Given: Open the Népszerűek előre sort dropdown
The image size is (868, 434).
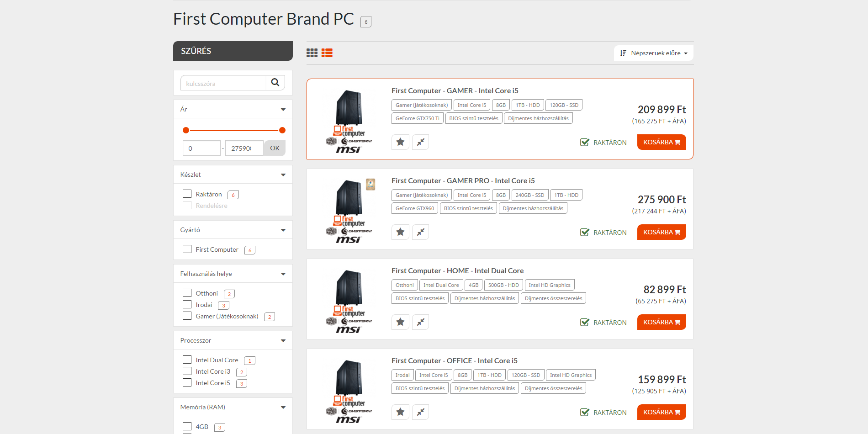Looking at the screenshot, I should (653, 53).
